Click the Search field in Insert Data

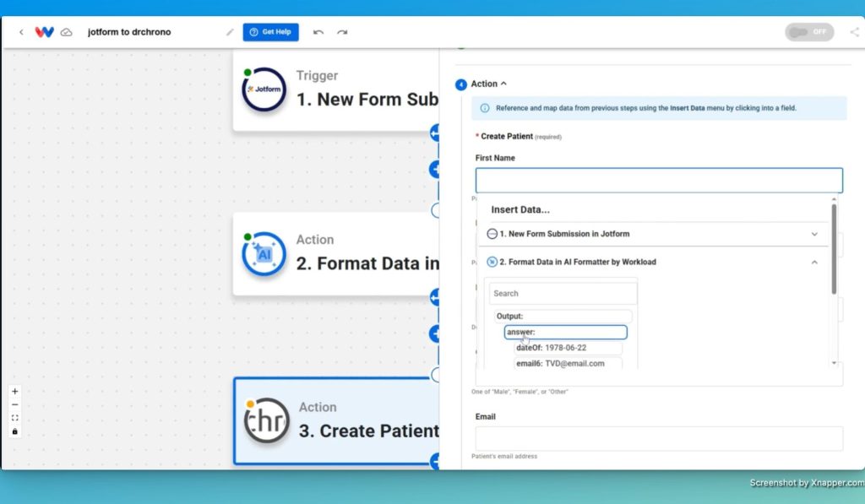pyautogui.click(x=563, y=293)
